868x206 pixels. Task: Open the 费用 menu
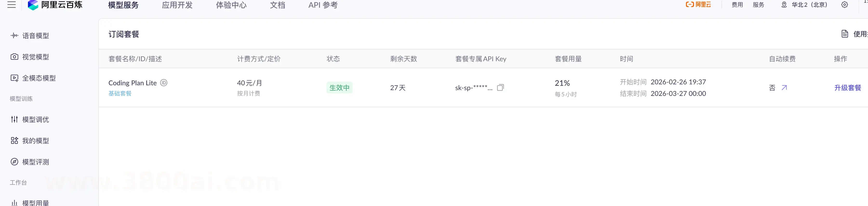coord(737,5)
